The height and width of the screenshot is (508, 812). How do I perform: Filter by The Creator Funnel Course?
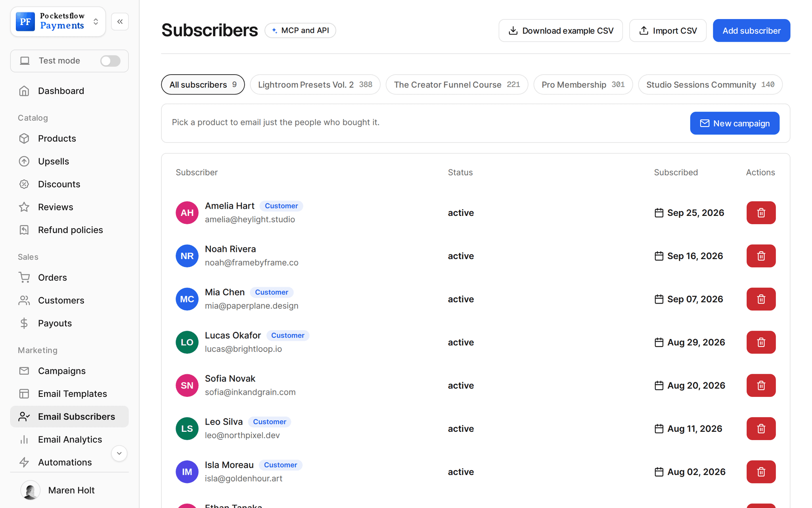pos(457,85)
